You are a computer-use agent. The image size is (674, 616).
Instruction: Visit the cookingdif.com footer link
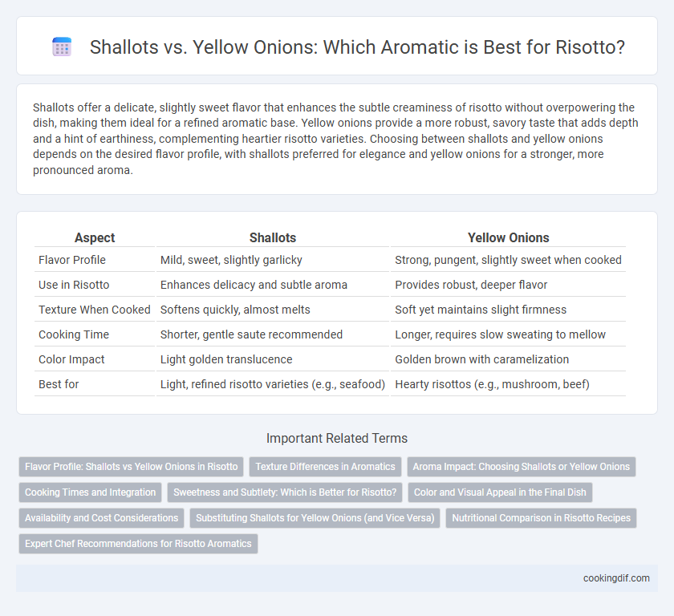(x=616, y=578)
